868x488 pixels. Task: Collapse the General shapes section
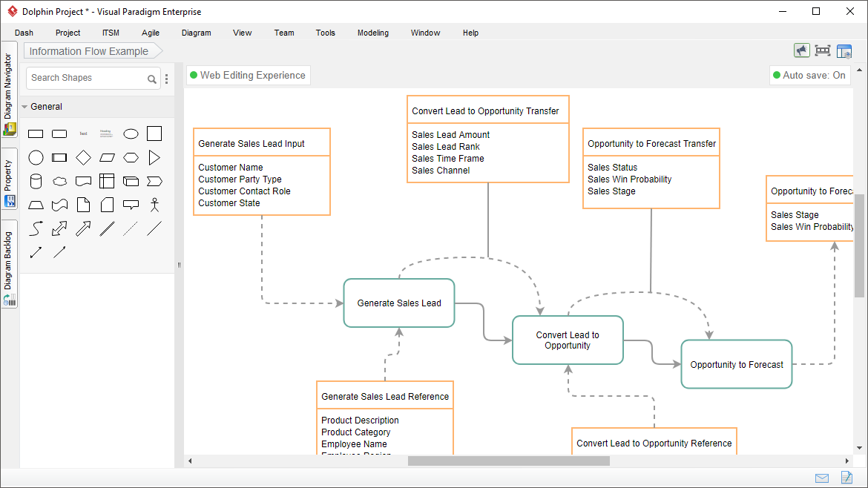click(24, 107)
